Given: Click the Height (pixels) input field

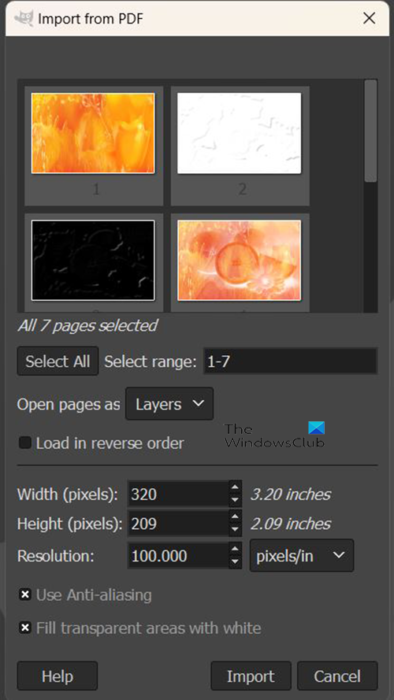Looking at the screenshot, I should coord(178,524).
